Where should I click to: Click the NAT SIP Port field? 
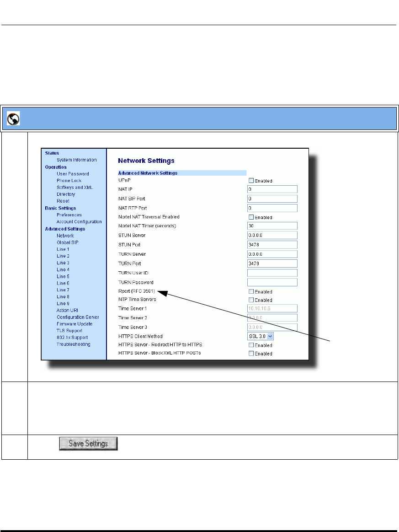272,199
